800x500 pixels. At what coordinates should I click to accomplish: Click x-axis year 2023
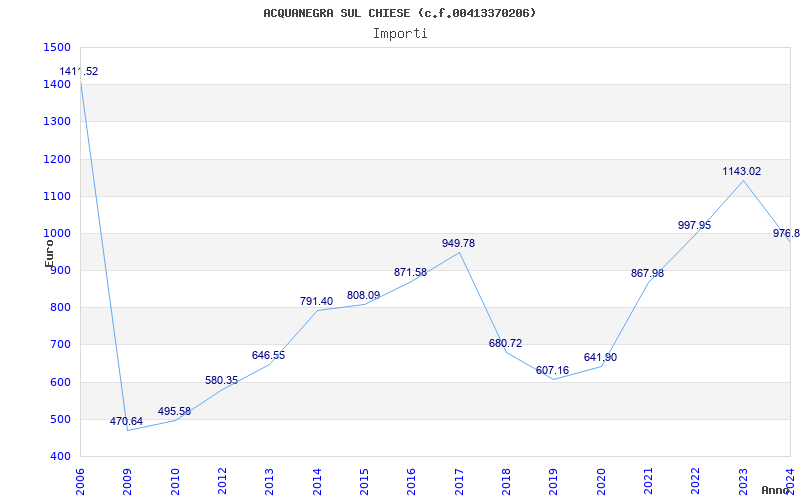pyautogui.click(x=743, y=482)
